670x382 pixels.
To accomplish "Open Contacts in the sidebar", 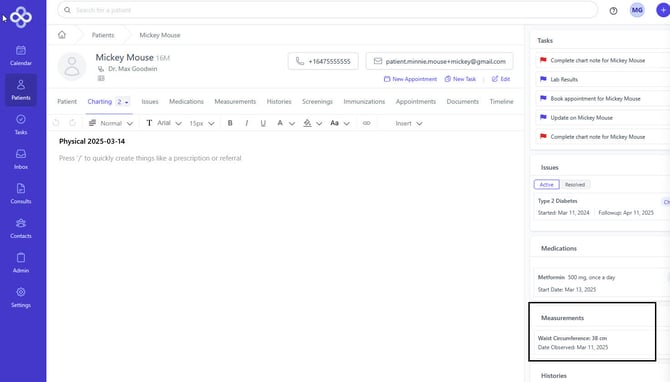I will point(21,228).
